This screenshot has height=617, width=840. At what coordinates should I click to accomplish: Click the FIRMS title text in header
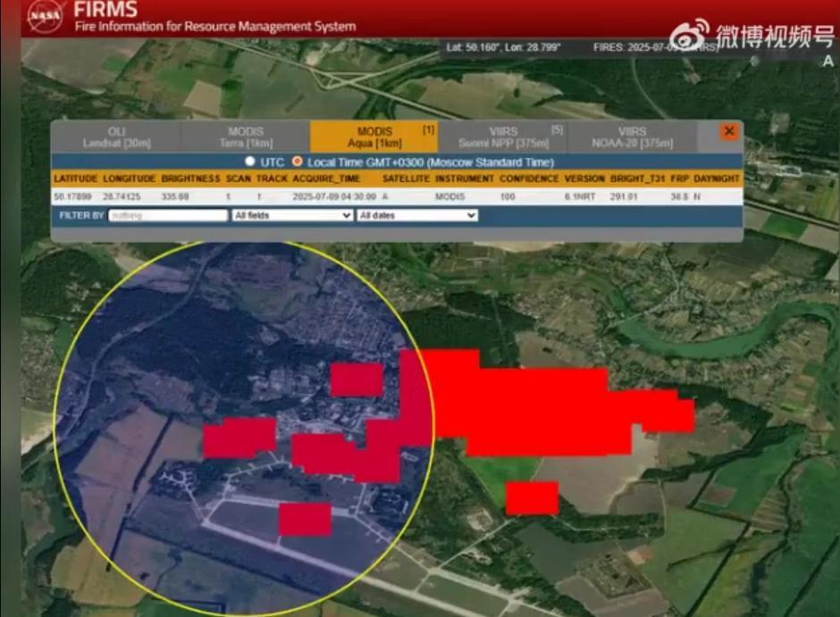pos(105,9)
